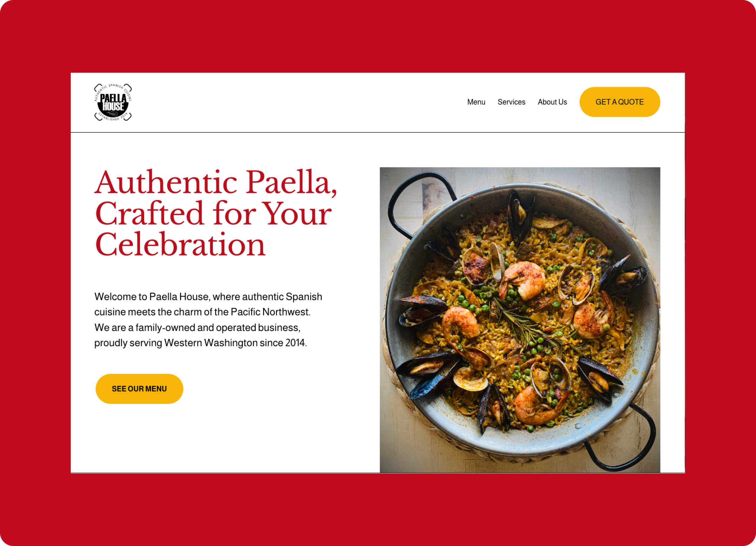The width and height of the screenshot is (756, 546).
Task: Click the SEE OUR MENU button
Action: (139, 389)
